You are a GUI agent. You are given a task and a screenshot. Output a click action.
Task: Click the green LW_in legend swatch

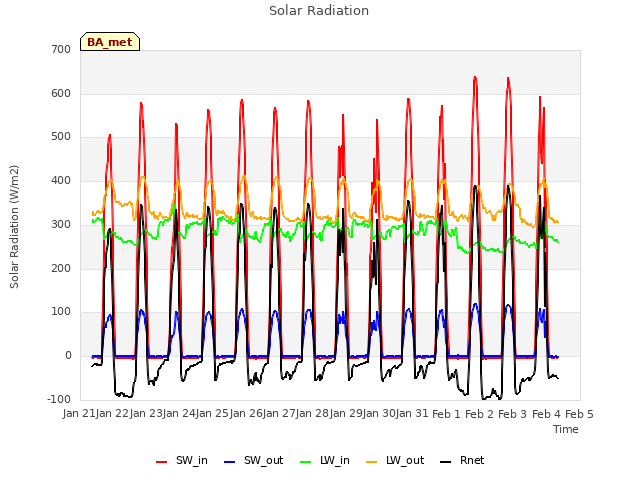click(x=306, y=462)
